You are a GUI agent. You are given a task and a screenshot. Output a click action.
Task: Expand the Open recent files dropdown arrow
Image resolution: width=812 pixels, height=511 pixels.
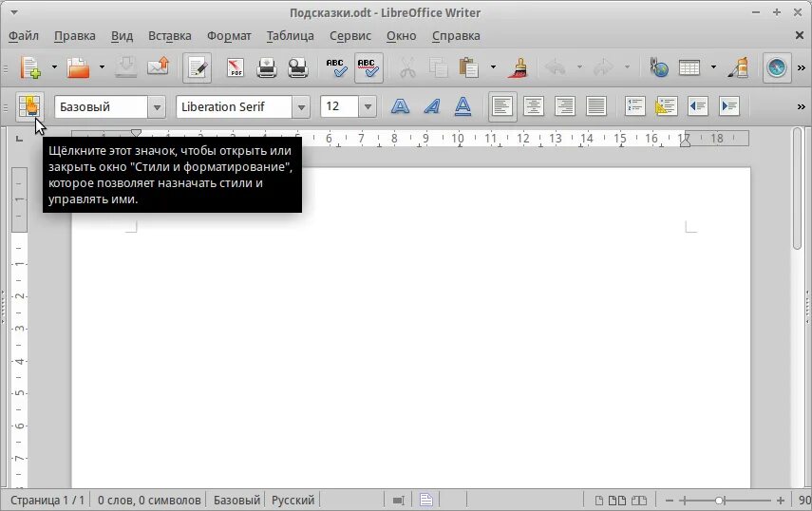102,67
